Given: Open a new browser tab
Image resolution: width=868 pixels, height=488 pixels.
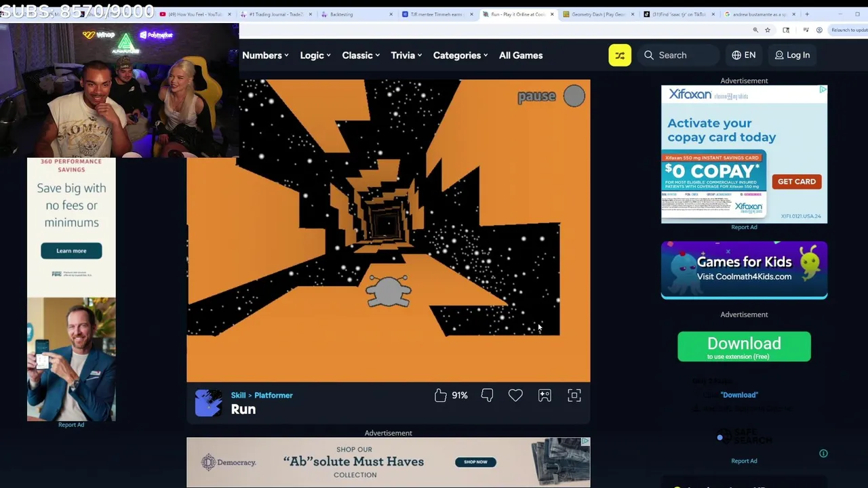Looking at the screenshot, I should click(807, 14).
